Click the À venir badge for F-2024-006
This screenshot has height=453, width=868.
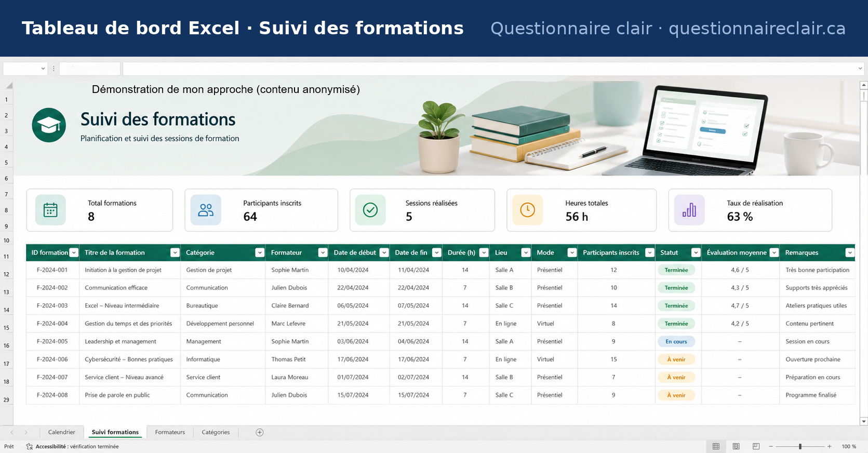pyautogui.click(x=676, y=359)
